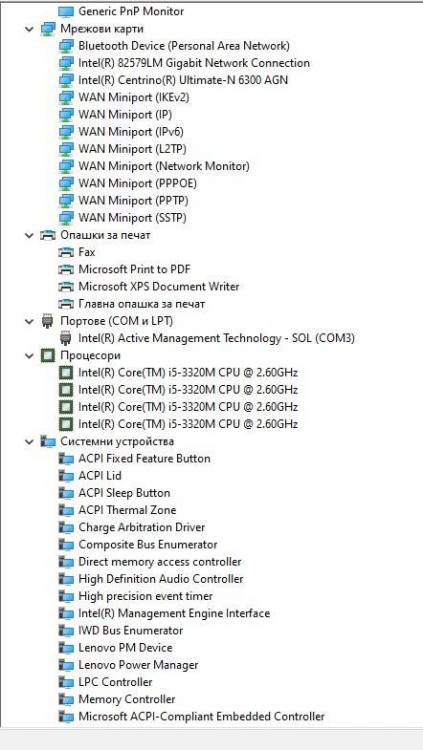Click the ACPI Lid device icon

(x=66, y=476)
